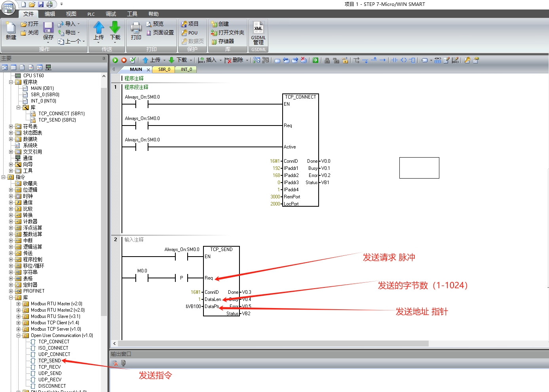Click the red Stop PLC icon

tap(124, 60)
